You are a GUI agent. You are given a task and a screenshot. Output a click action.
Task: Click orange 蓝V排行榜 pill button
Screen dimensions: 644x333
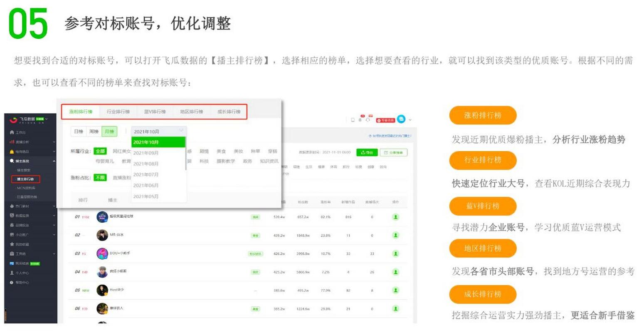[x=483, y=206]
